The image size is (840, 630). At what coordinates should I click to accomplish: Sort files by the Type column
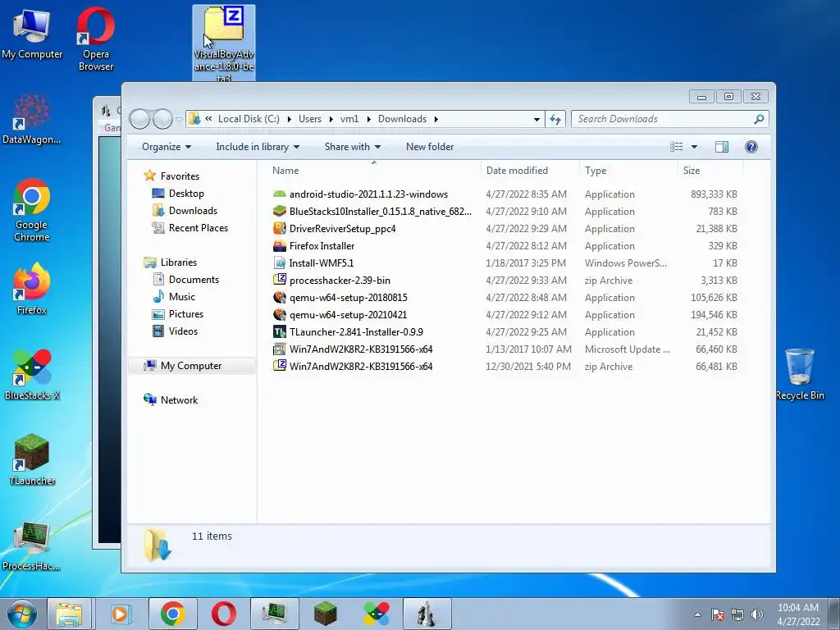628,171
